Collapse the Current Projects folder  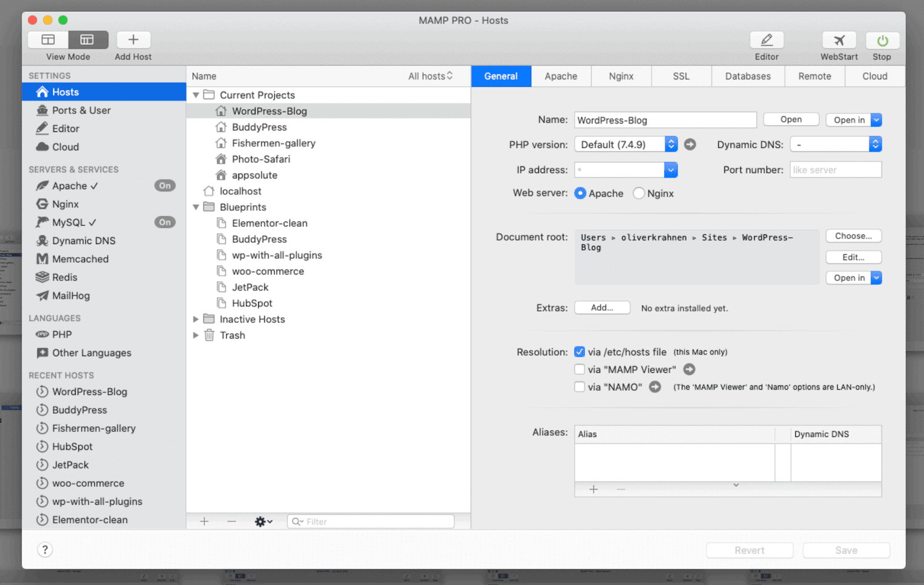point(196,95)
